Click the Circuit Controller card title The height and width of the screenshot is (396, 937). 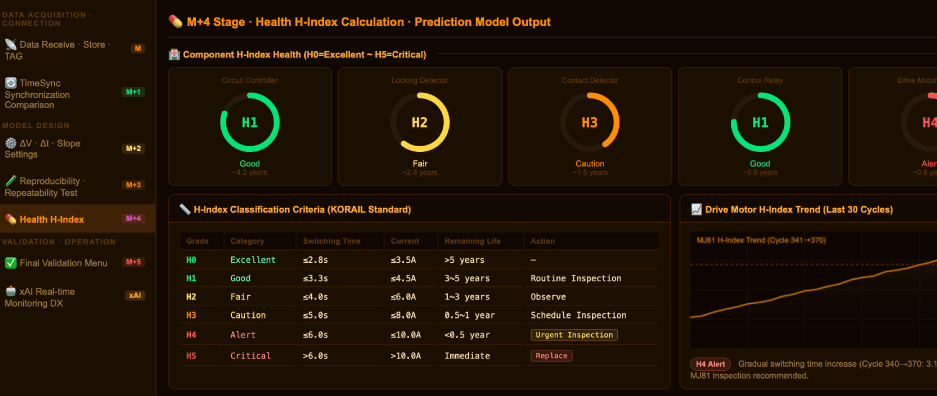[250, 80]
